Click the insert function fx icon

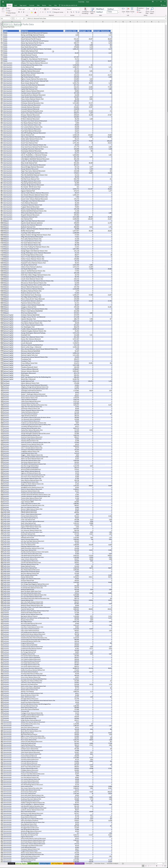(x=24, y=18)
